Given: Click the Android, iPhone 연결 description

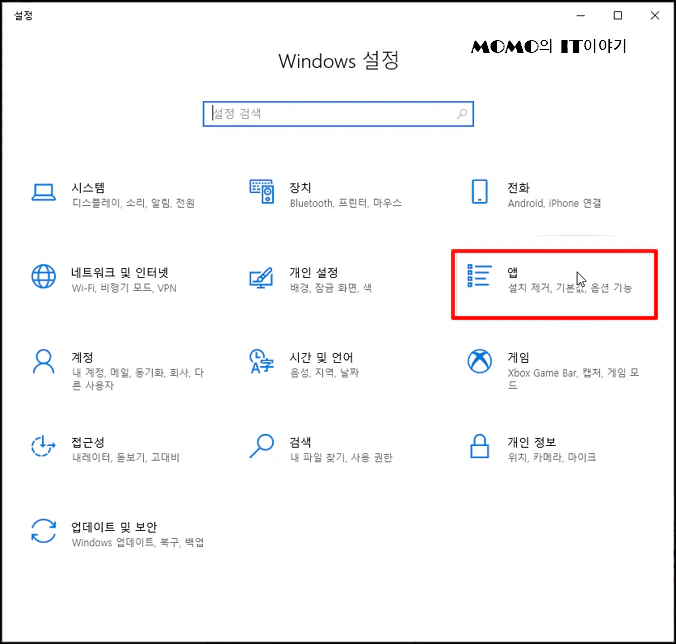Looking at the screenshot, I should (554, 203).
